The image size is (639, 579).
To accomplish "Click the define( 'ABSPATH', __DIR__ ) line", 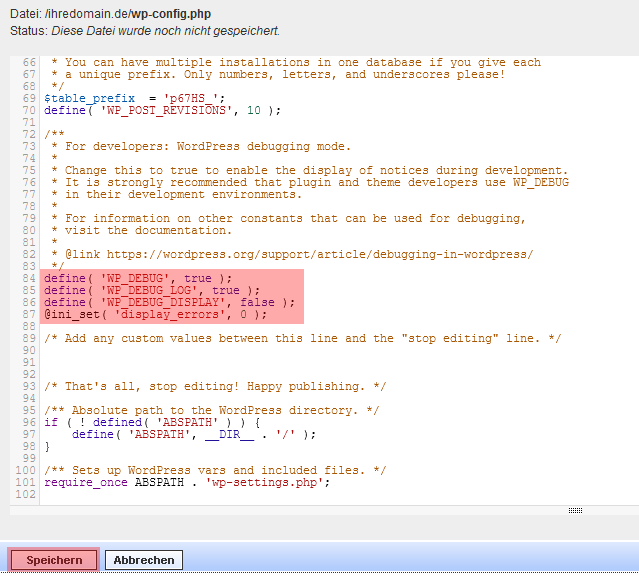I will tap(194, 434).
